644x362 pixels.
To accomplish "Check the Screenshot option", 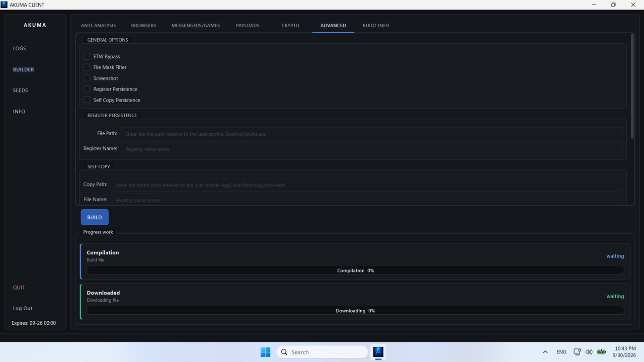I will (87, 78).
